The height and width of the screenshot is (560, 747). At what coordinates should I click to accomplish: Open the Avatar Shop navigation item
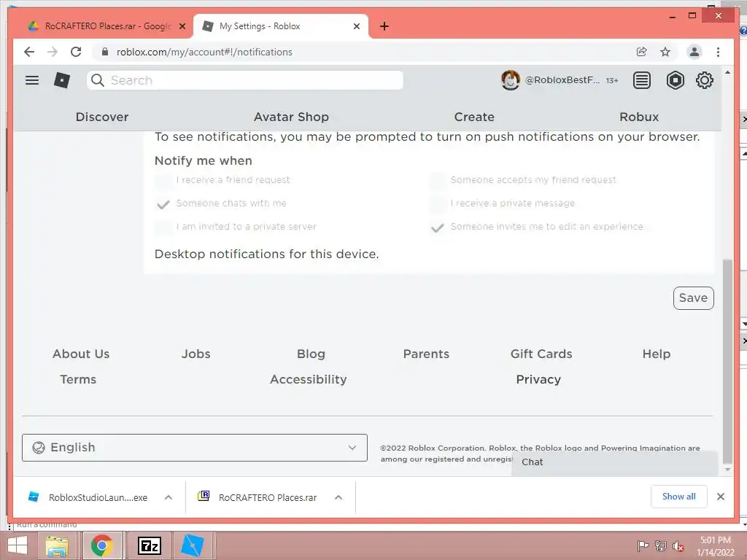(x=291, y=117)
